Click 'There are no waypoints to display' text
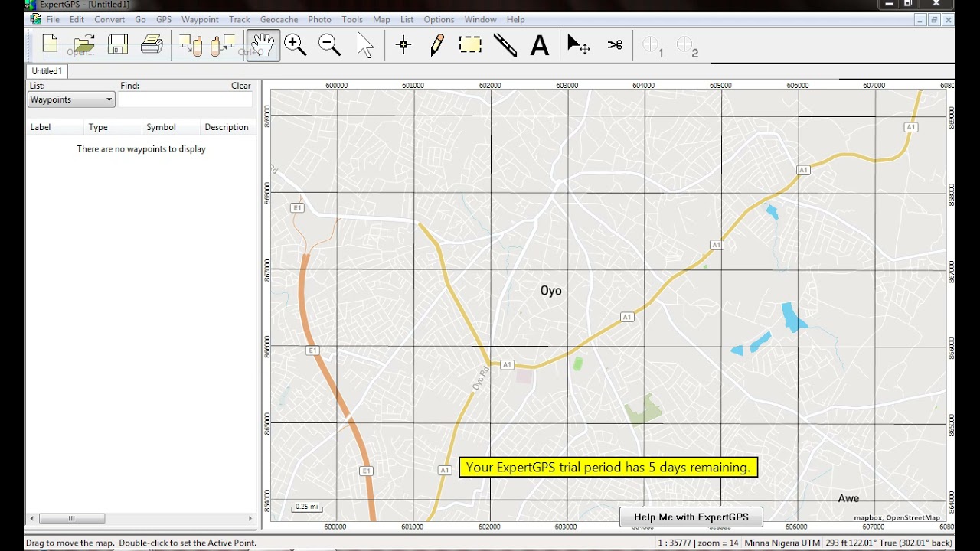 click(141, 149)
